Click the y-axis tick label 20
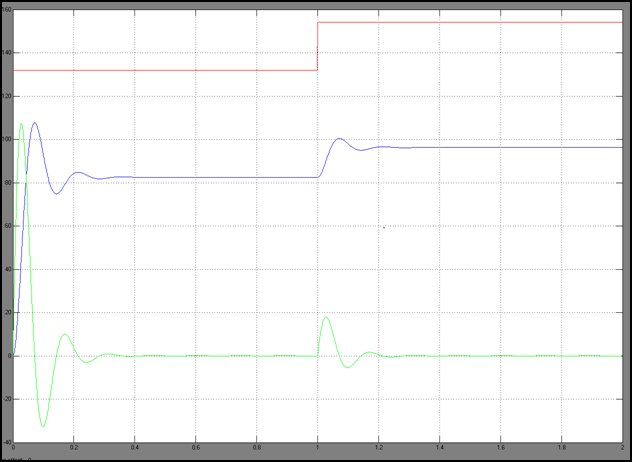632x462 pixels. [x=8, y=313]
